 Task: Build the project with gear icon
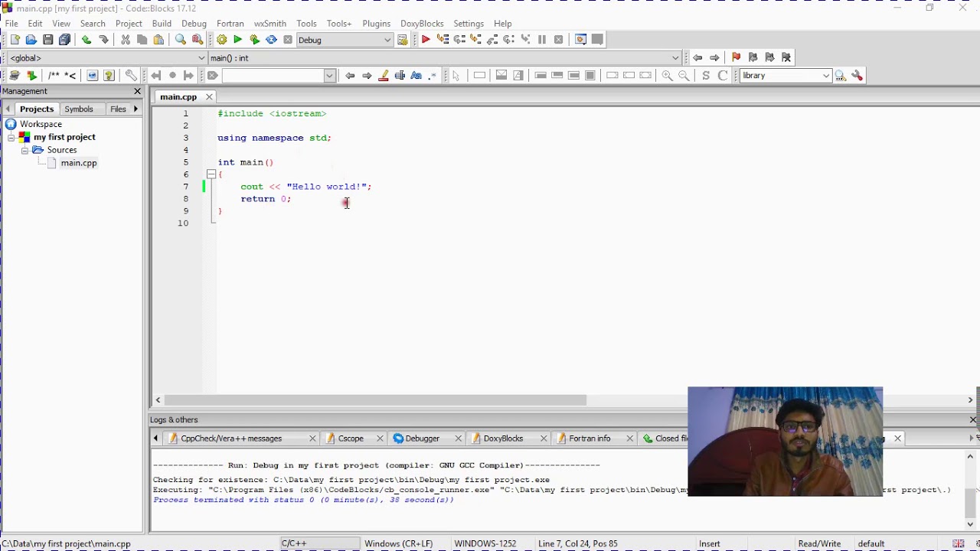[x=221, y=40]
